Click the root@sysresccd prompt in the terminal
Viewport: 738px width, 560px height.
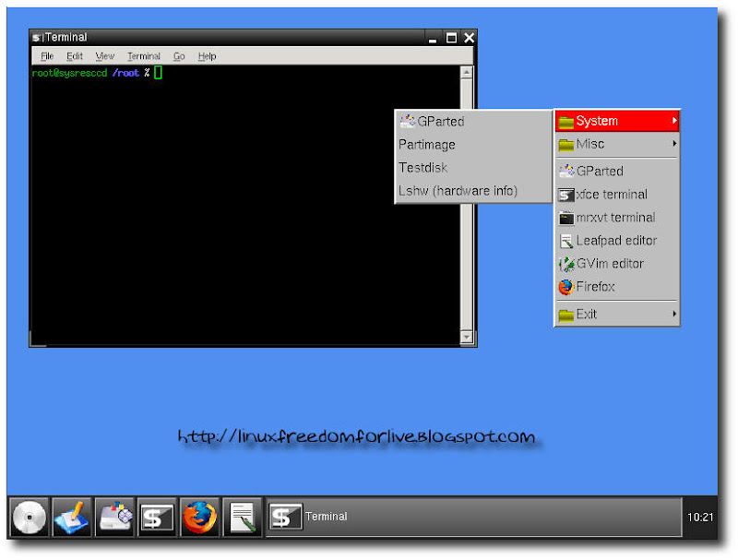click(x=69, y=73)
